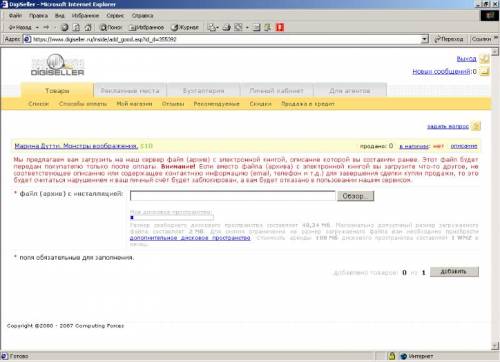The width and height of the screenshot is (500, 362).
Task: Click the exit icon beside Выход
Action: click(x=484, y=59)
